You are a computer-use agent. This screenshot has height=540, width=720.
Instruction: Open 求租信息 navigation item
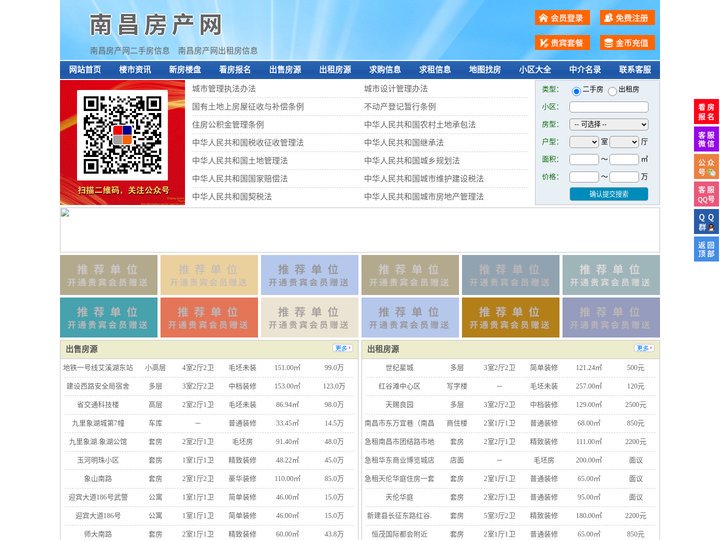(x=435, y=70)
